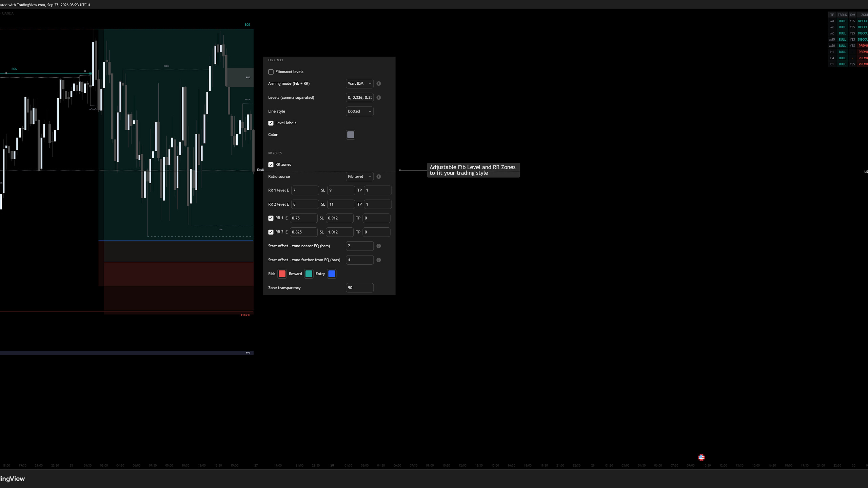Click the M15 row in timeframe table
868x488 pixels.
pos(848,40)
